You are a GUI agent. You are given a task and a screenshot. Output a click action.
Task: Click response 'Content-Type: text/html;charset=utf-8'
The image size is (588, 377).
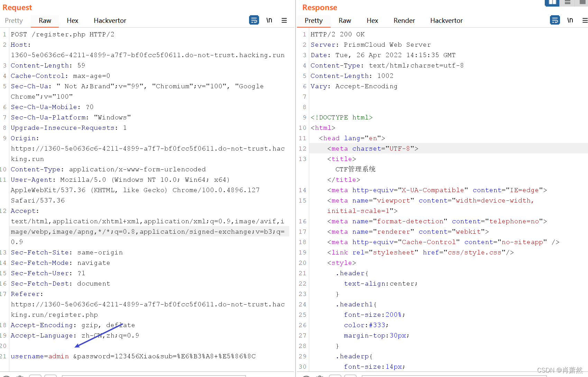tap(387, 65)
